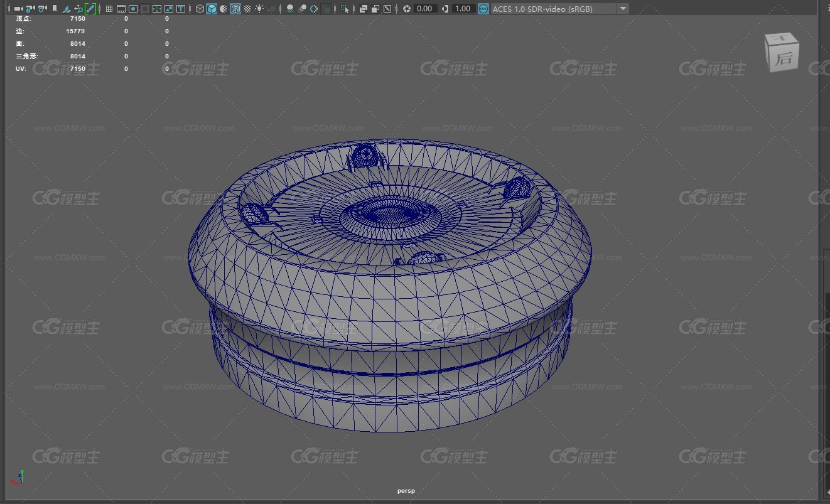The height and width of the screenshot is (504, 830).
Task: Enable Smooth Shade All cube icon
Action: tap(212, 9)
